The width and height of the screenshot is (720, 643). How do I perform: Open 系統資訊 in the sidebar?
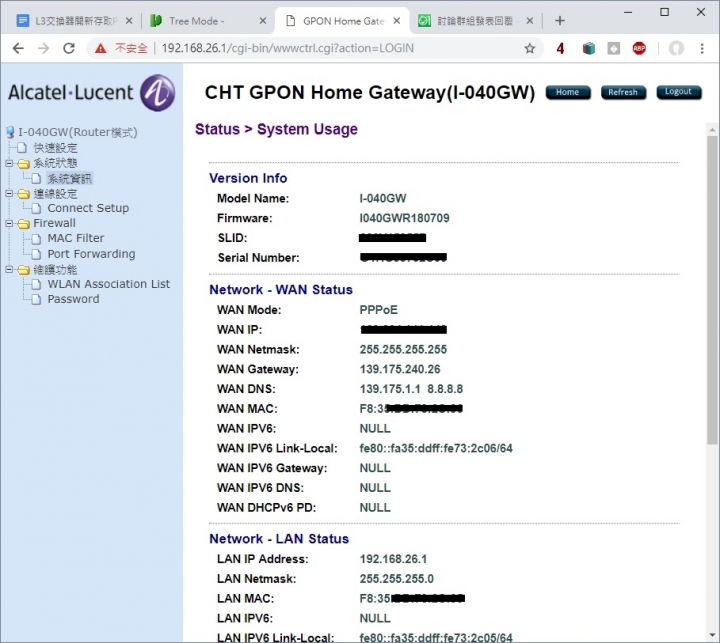[x=69, y=179]
